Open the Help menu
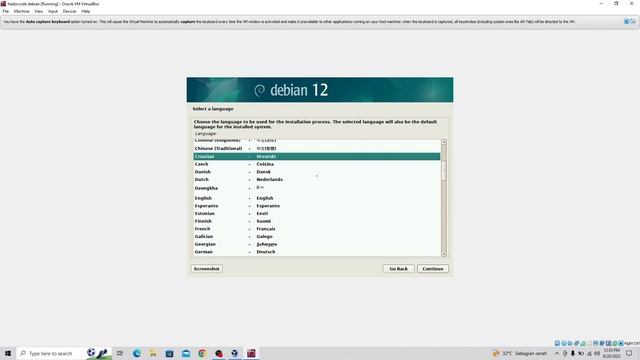The width and height of the screenshot is (640, 360). coord(86,11)
